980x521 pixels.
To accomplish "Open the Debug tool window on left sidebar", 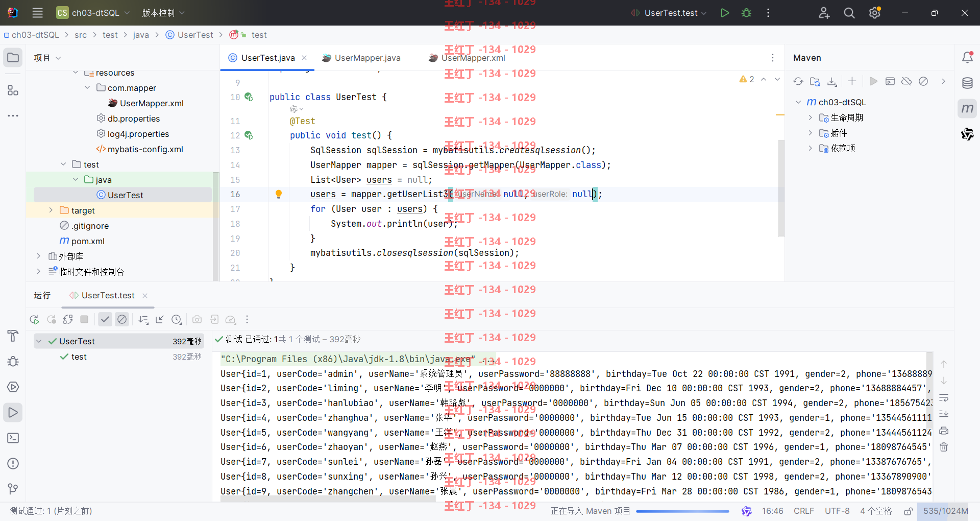I will pyautogui.click(x=13, y=362).
